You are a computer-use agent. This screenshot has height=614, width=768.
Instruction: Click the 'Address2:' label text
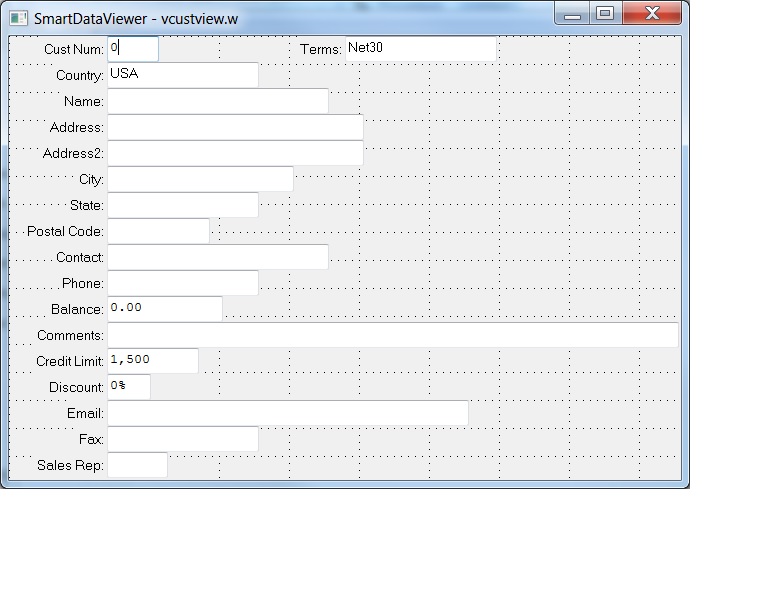pos(73,153)
